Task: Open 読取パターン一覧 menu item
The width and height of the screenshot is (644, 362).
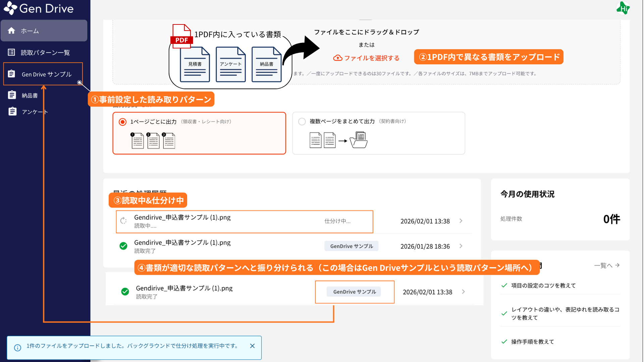Action: click(x=45, y=52)
